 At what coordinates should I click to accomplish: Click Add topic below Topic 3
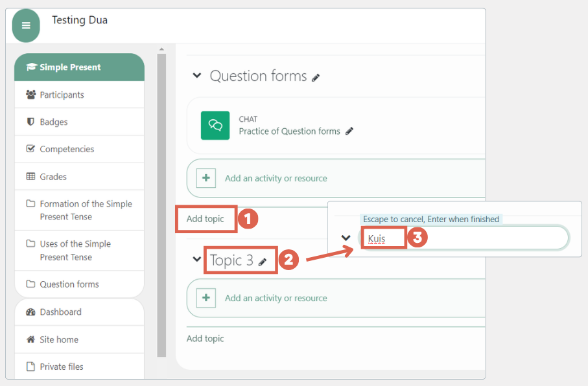(205, 339)
